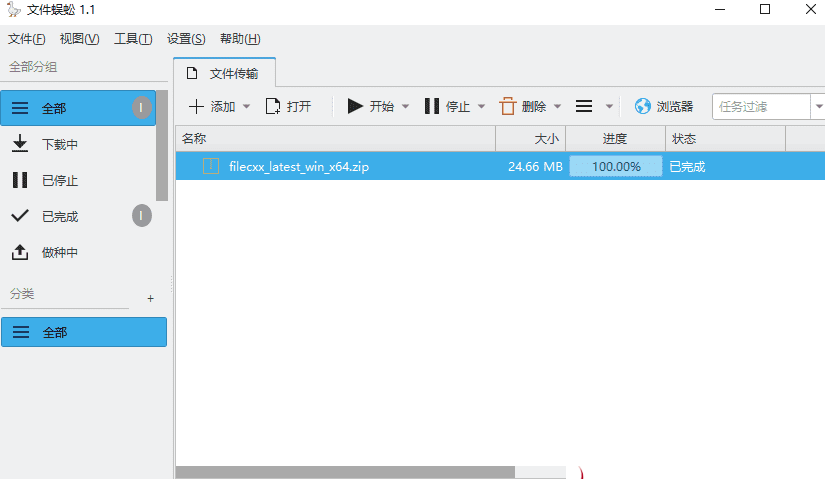Click the 任务过滤 filter input field
This screenshot has width=825, height=479.
coord(760,107)
